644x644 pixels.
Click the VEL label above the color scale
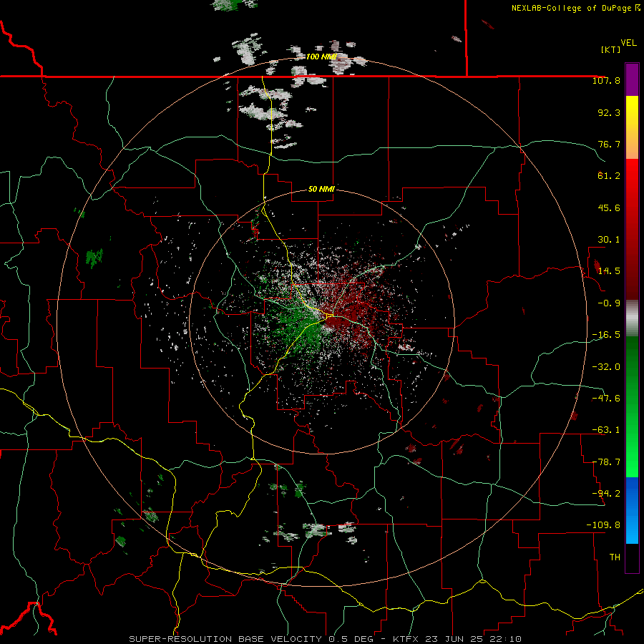pyautogui.click(x=628, y=43)
